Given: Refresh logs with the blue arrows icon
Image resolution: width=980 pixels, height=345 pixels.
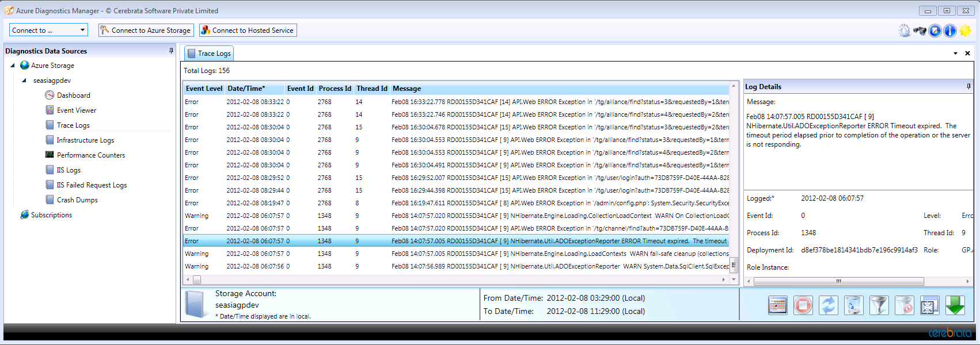Looking at the screenshot, I should [828, 305].
